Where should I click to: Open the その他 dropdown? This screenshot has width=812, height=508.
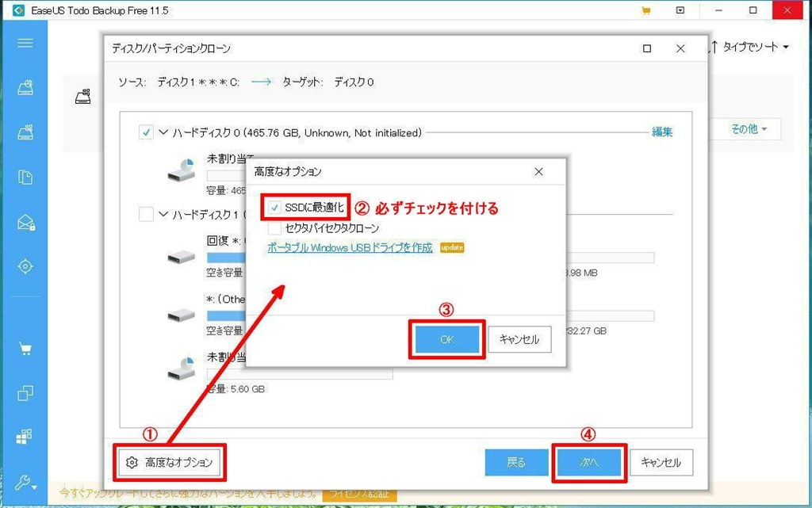(x=749, y=129)
